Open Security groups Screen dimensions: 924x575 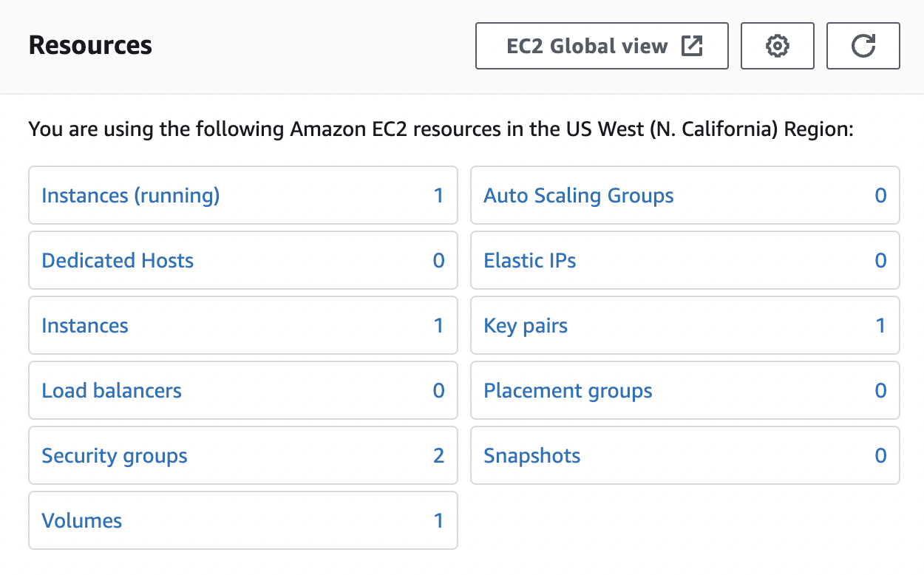(115, 456)
